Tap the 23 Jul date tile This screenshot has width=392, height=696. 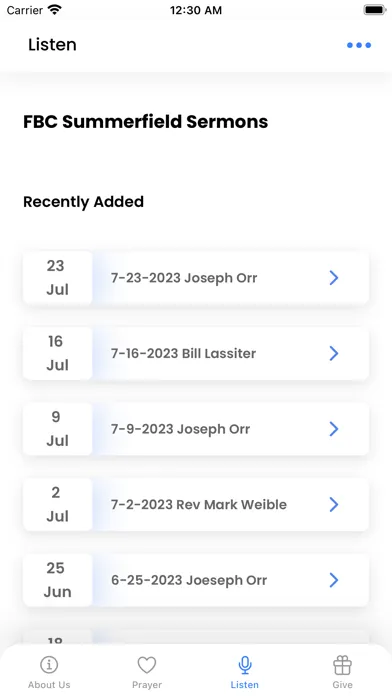point(57,278)
